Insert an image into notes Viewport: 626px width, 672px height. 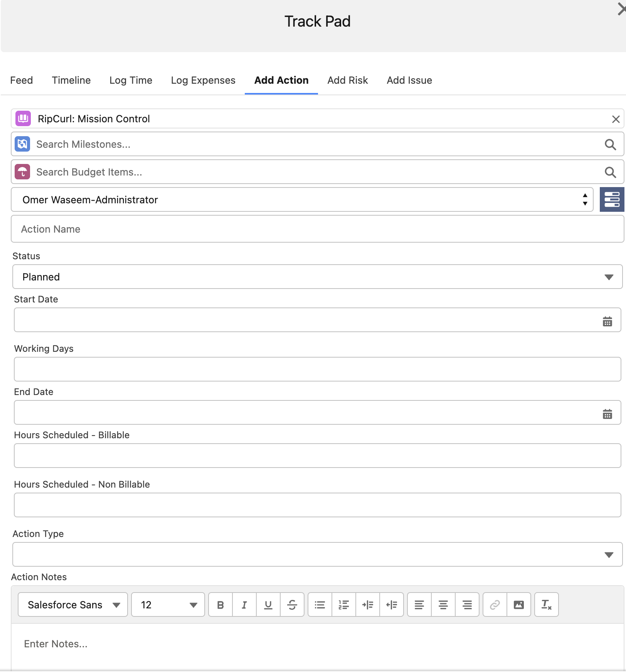pos(519,605)
